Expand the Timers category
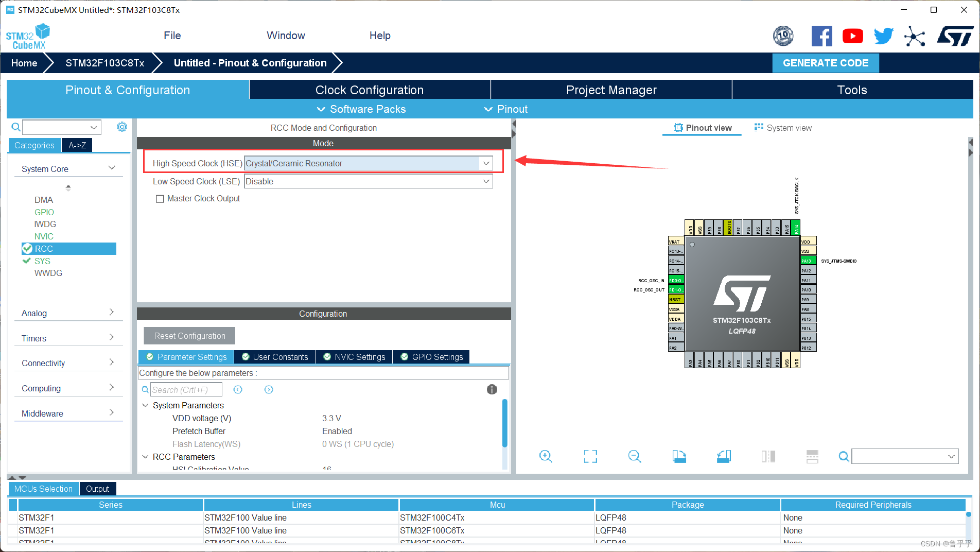 coord(112,338)
